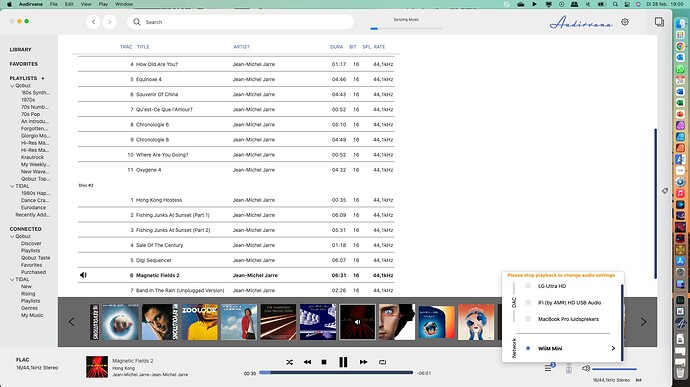Open the Edit menu

coord(69,4)
